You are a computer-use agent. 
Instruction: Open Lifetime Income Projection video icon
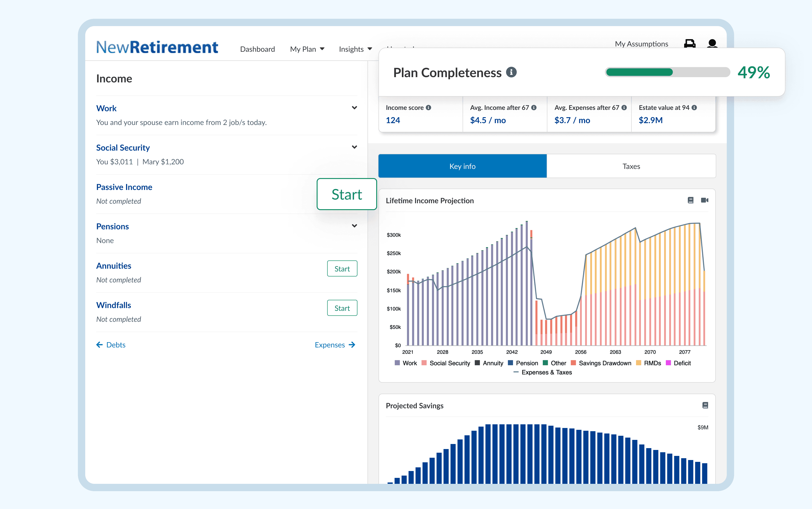point(705,200)
